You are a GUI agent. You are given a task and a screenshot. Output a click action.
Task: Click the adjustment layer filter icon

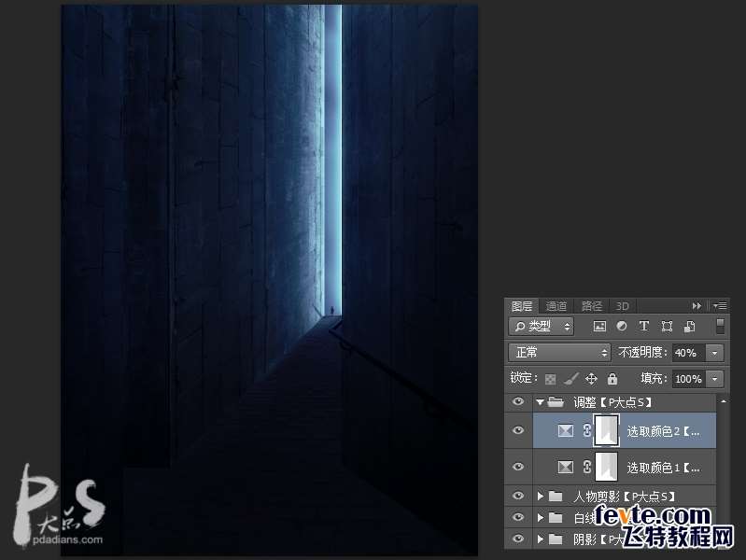pos(621,327)
